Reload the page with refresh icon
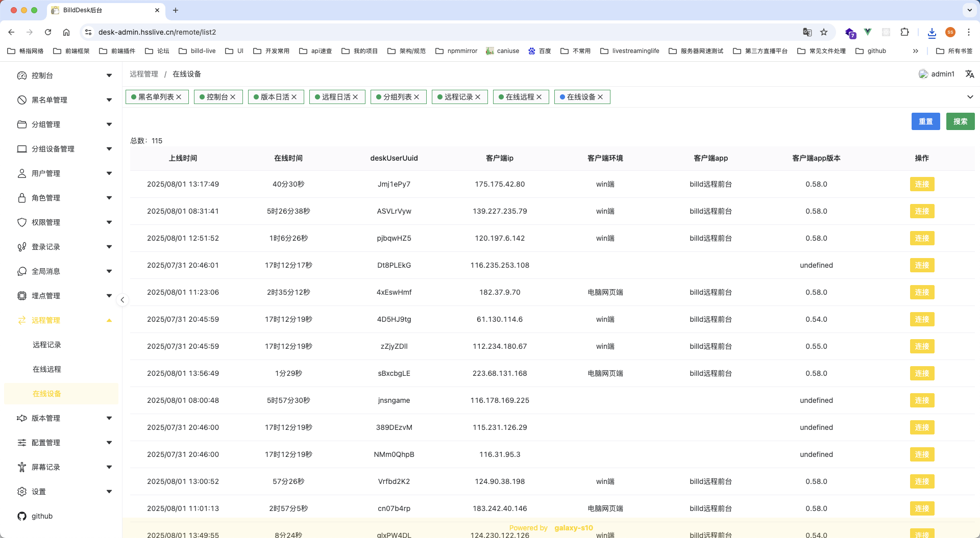980x538 pixels. (48, 32)
